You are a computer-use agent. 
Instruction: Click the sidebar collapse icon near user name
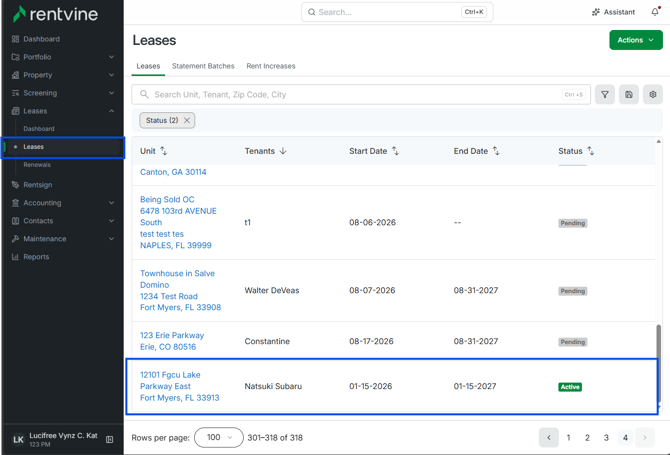(109, 439)
